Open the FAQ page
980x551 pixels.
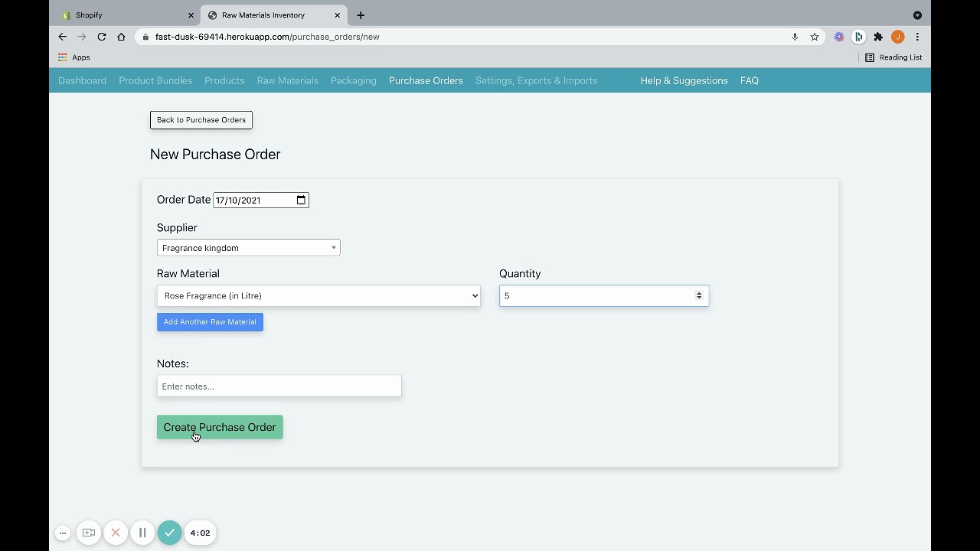(x=750, y=80)
